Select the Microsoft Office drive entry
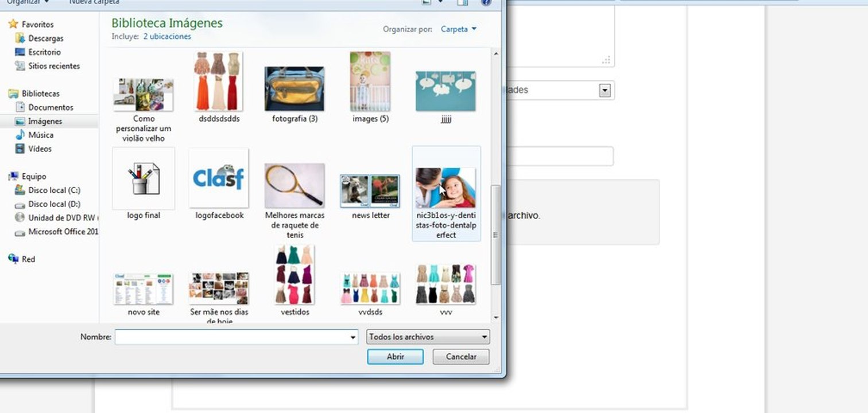 (x=63, y=232)
